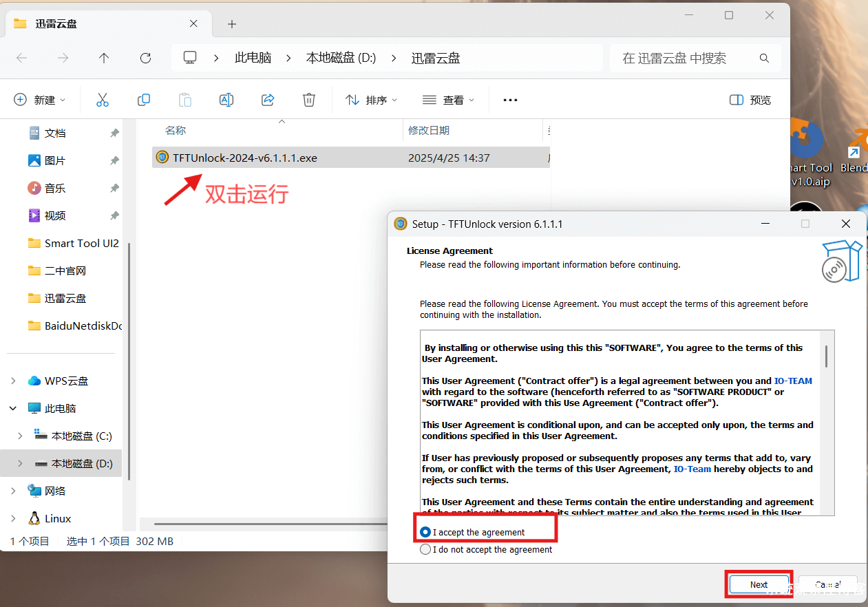Click the TFTUnlock exe file icon
Image resolution: width=868 pixels, height=607 pixels.
point(162,158)
